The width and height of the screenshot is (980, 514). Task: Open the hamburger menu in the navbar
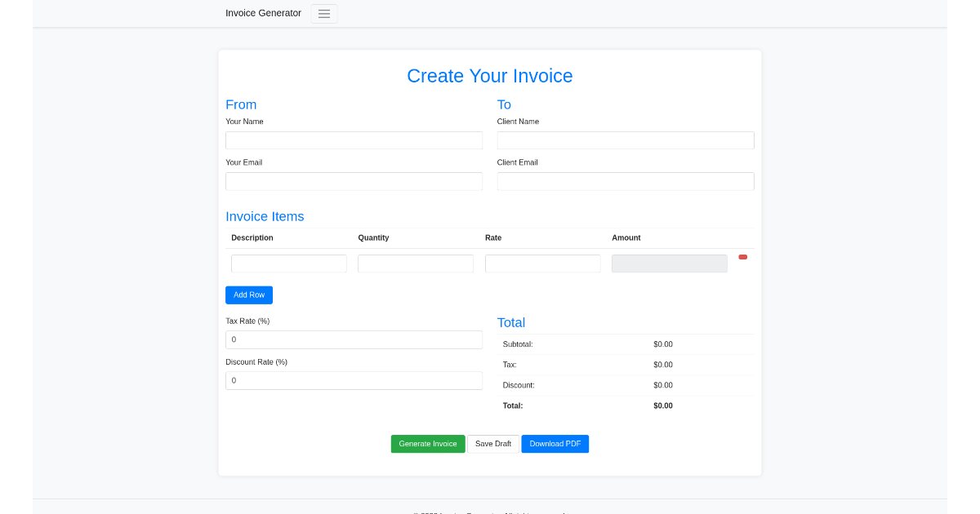[x=323, y=13]
